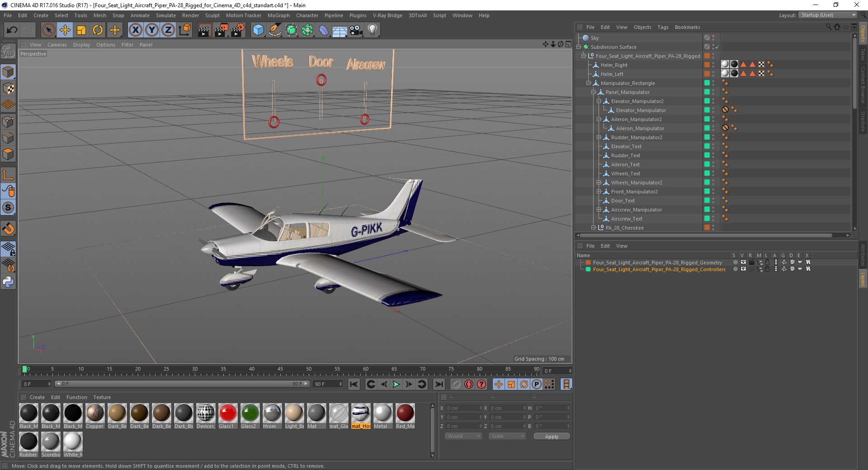Viewport: 868px width, 470px height.
Task: Switch to Texture mode icon
Action: [8, 89]
